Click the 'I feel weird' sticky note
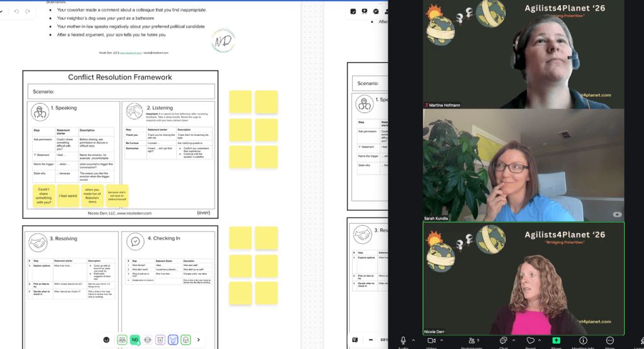 pyautogui.click(x=68, y=196)
